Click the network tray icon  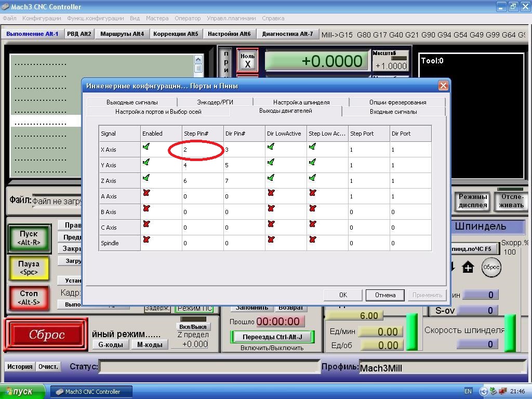(x=503, y=391)
